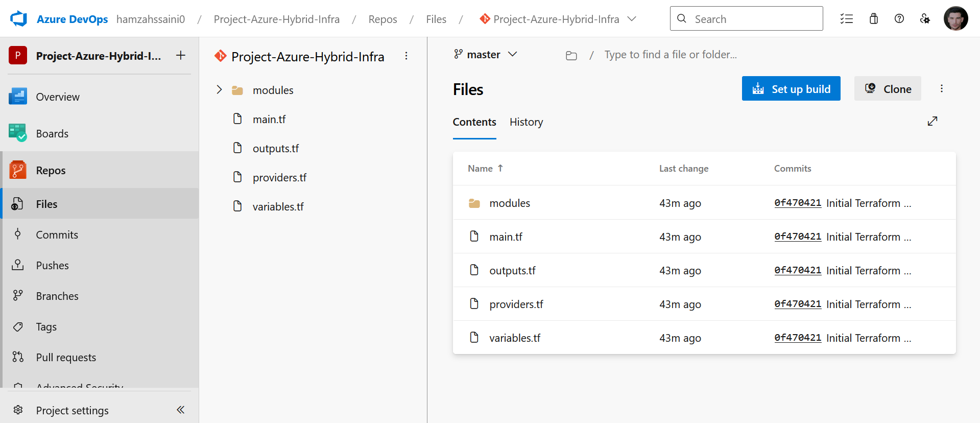Click the hamzahssaini0 organization breadcrumb
This screenshot has height=423, width=980.
151,19
